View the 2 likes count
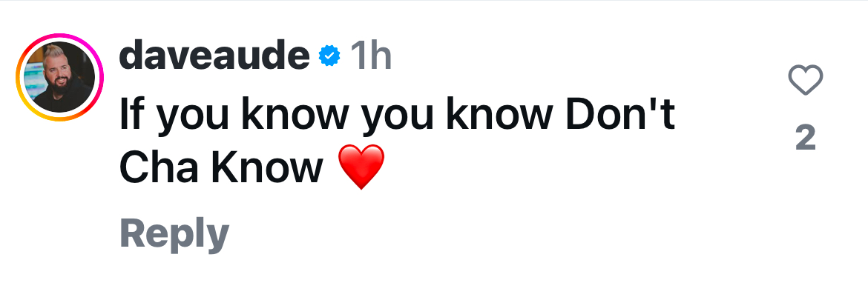Viewport: 868px width, 300px height. click(806, 138)
